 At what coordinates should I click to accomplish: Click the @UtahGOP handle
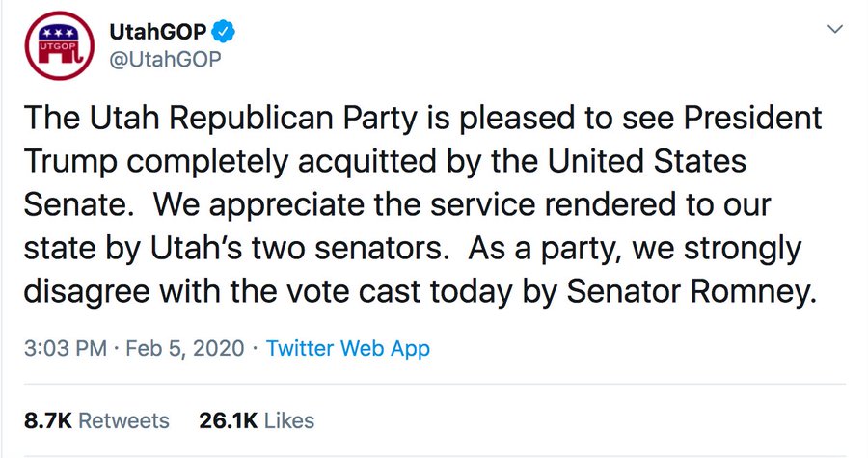click(165, 59)
